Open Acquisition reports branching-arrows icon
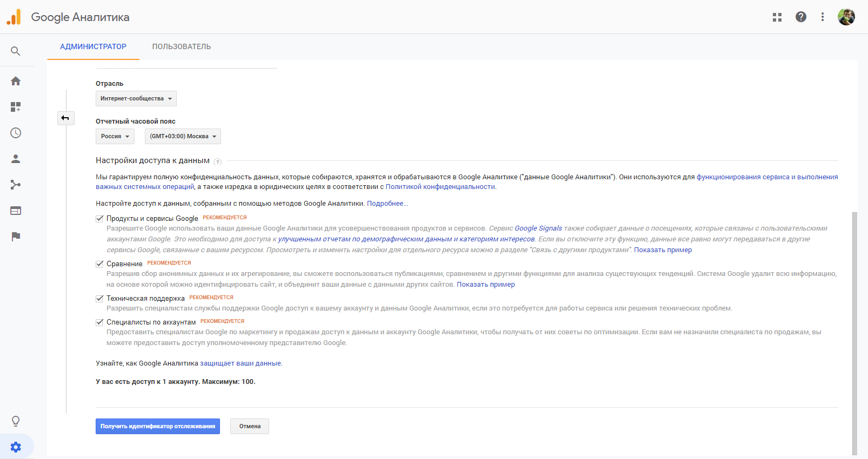The image size is (868, 459). click(16, 185)
